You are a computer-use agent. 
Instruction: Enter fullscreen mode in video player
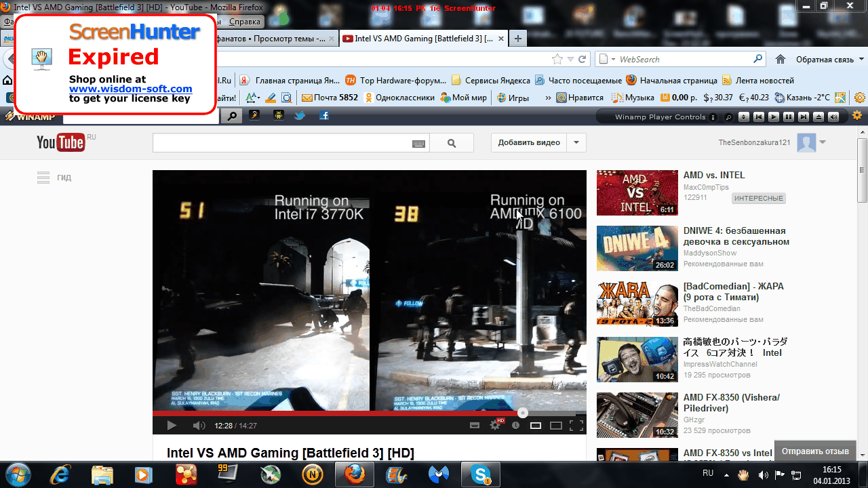[576, 426]
